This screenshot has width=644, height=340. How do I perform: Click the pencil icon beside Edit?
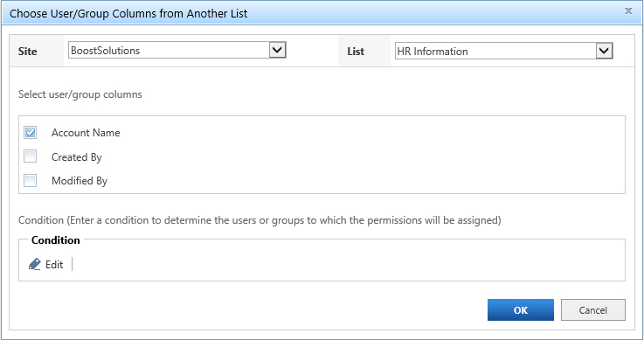click(34, 264)
